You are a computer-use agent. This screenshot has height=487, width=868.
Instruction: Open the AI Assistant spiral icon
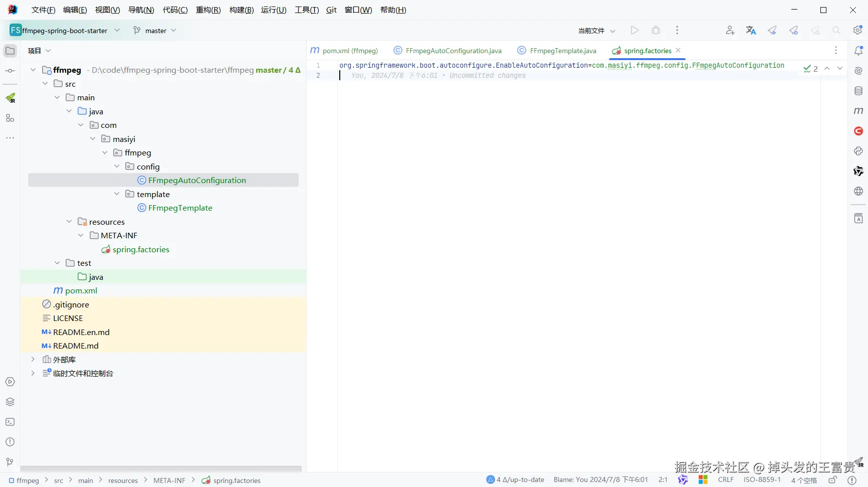[x=858, y=71]
